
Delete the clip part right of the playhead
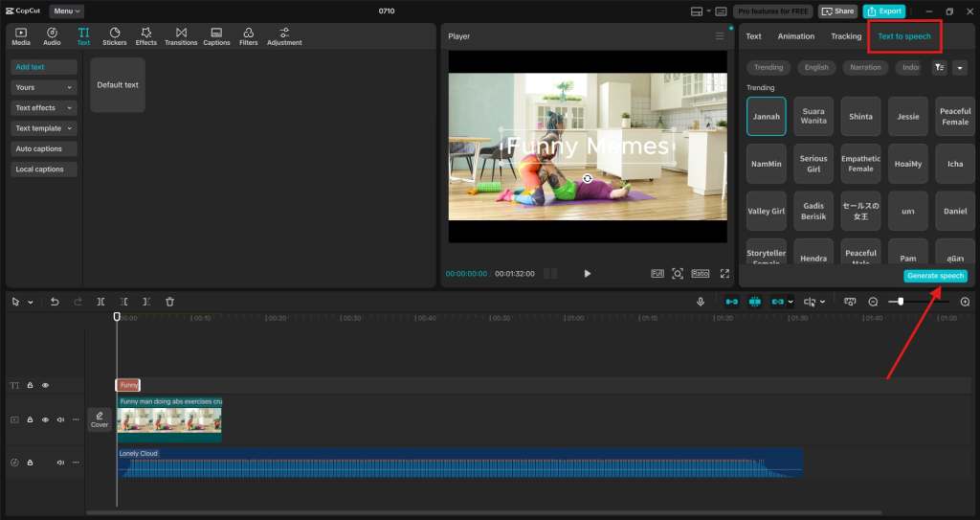click(x=146, y=302)
